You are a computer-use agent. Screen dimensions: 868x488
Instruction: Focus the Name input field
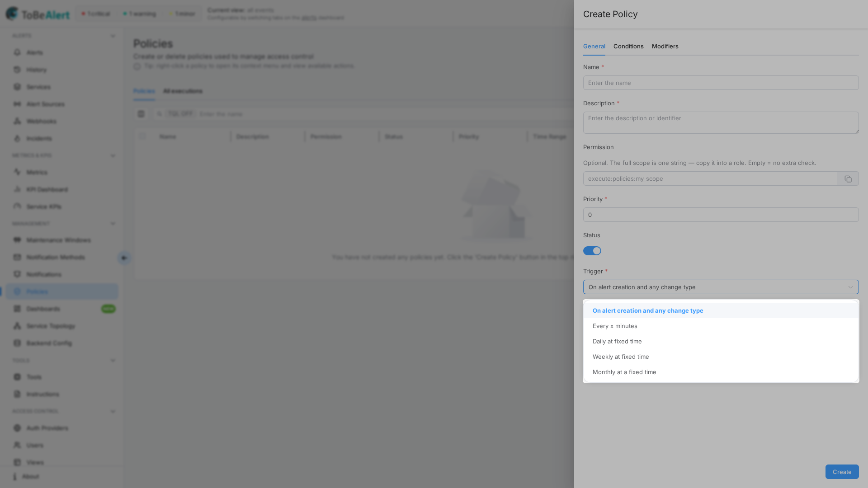pyautogui.click(x=721, y=83)
